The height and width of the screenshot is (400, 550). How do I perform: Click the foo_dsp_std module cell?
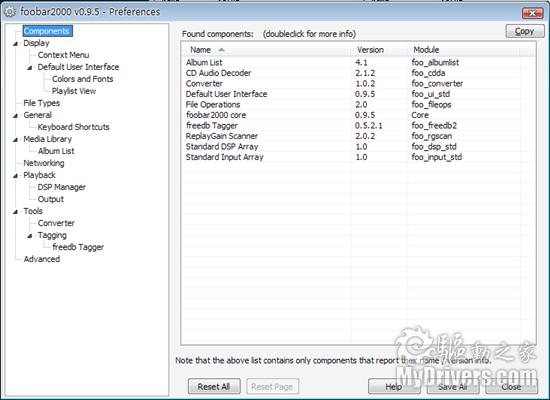coord(434,147)
